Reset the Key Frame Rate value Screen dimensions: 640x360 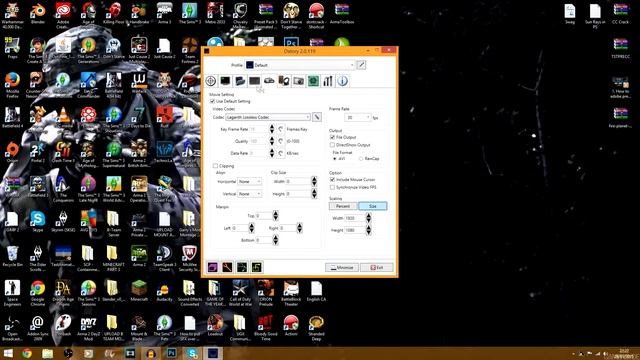[281, 129]
